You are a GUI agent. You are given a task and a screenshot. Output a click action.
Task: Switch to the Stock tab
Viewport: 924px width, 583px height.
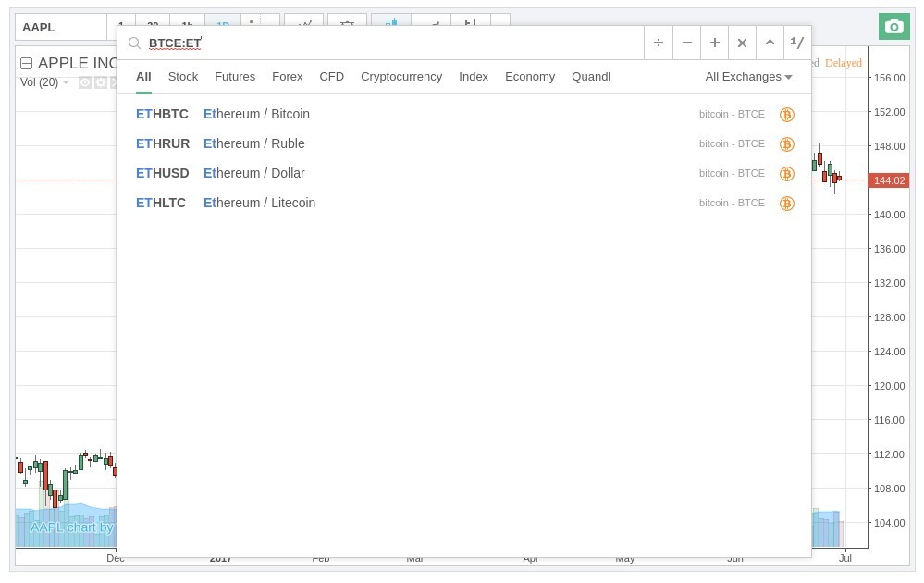[x=183, y=77]
